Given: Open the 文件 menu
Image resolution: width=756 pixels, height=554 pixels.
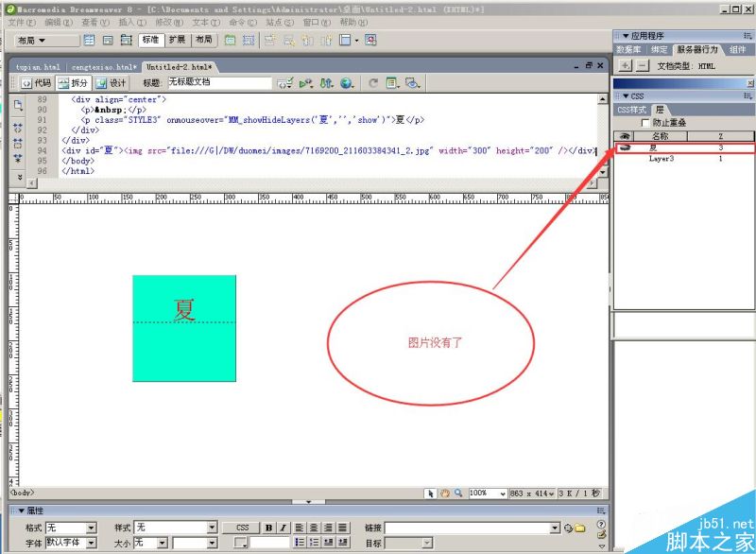Looking at the screenshot, I should click(22, 23).
